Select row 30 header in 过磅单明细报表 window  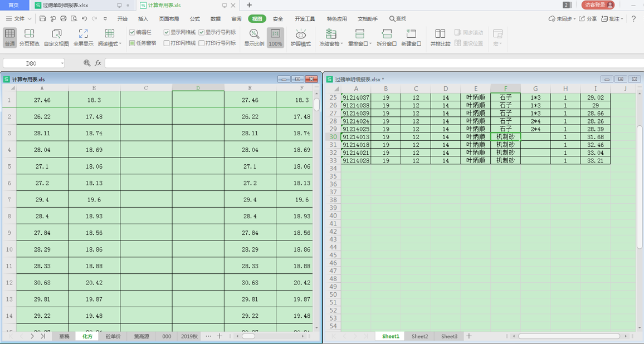pyautogui.click(x=333, y=137)
